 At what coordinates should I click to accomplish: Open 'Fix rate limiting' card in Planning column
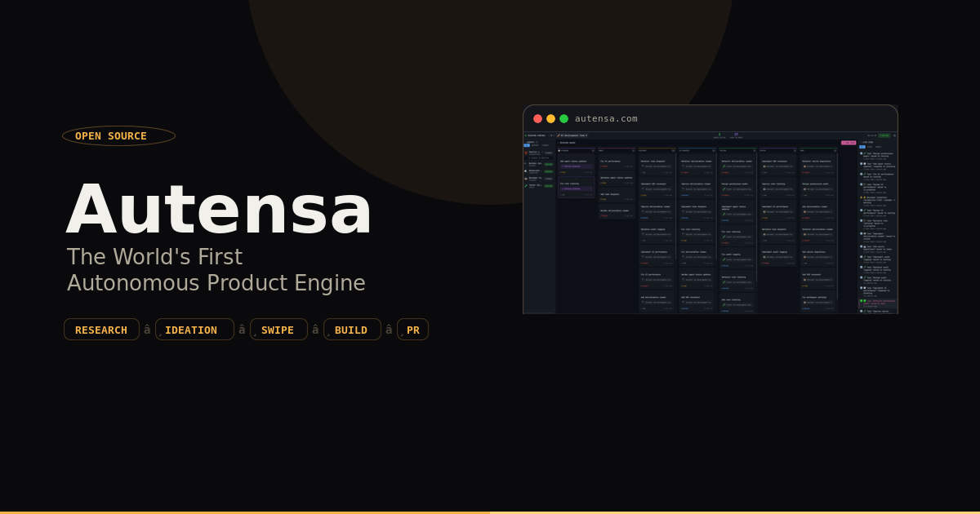tap(577, 187)
